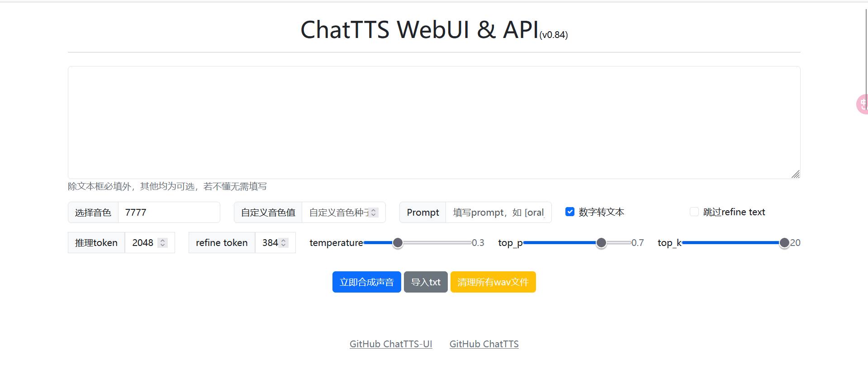
Task: Click the 推理token spinner arrows
Action: coord(163,243)
